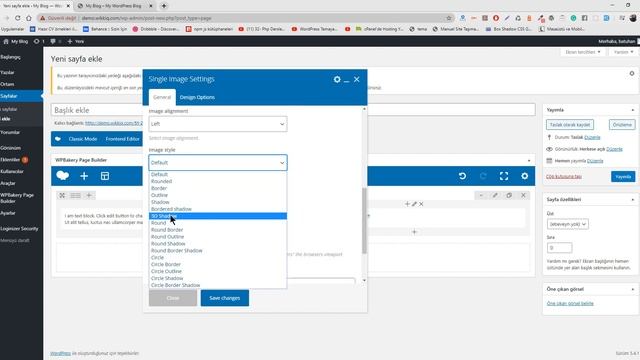
Task: Open the templates layout icon in WPBakery toolbar
Action: (105, 176)
